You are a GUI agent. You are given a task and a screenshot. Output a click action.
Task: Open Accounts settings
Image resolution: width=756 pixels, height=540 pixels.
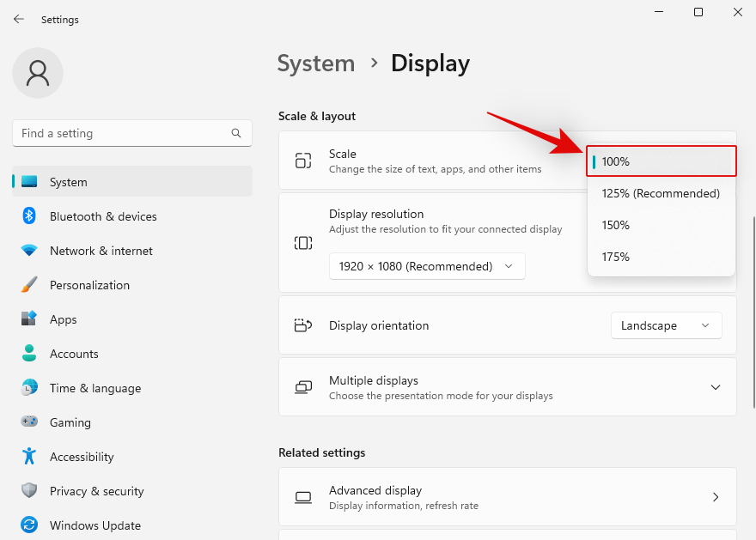click(x=74, y=354)
